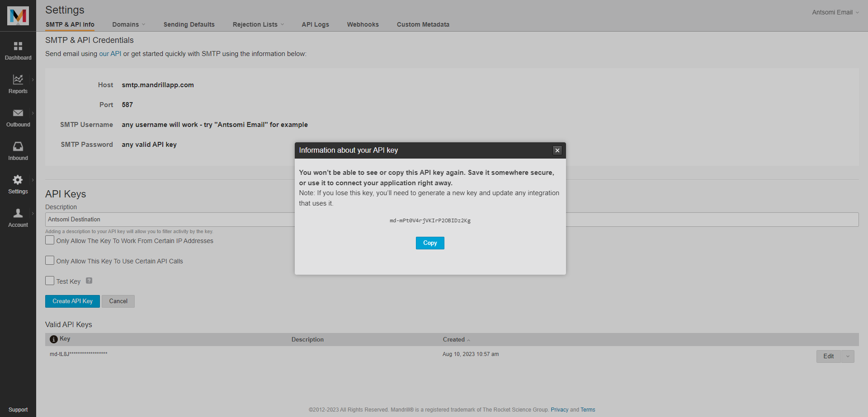Expand the Account submenu chevron
Image resolution: width=868 pixels, height=417 pixels.
point(33,214)
